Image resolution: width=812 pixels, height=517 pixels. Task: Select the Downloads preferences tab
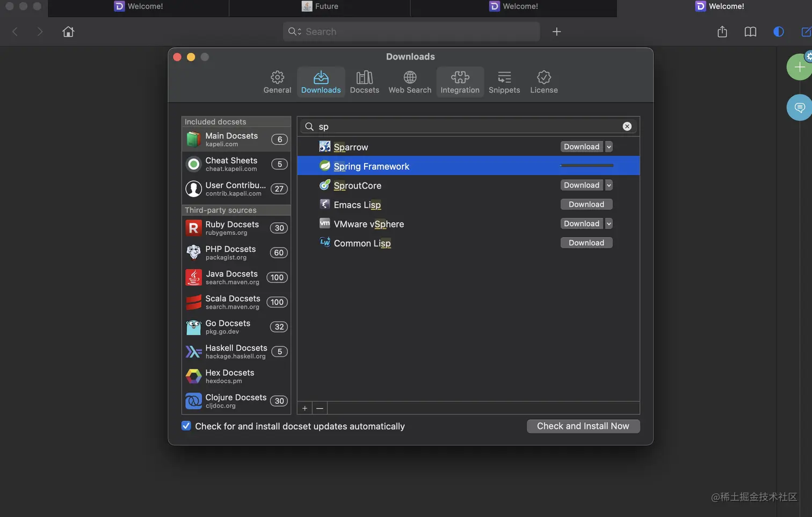(x=321, y=82)
